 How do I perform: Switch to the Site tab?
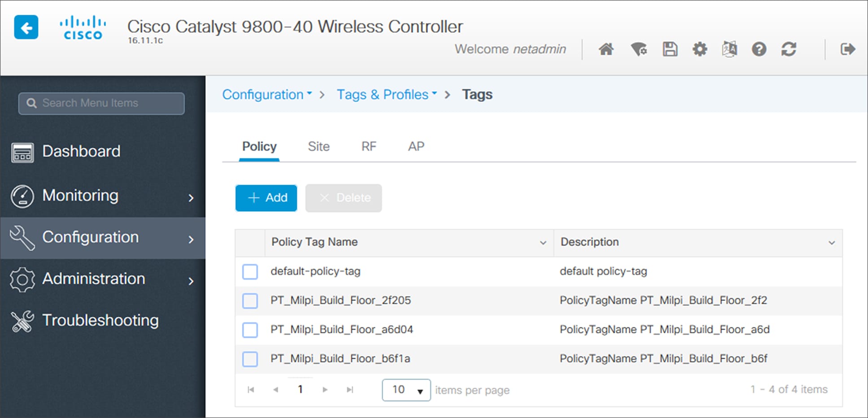click(318, 147)
